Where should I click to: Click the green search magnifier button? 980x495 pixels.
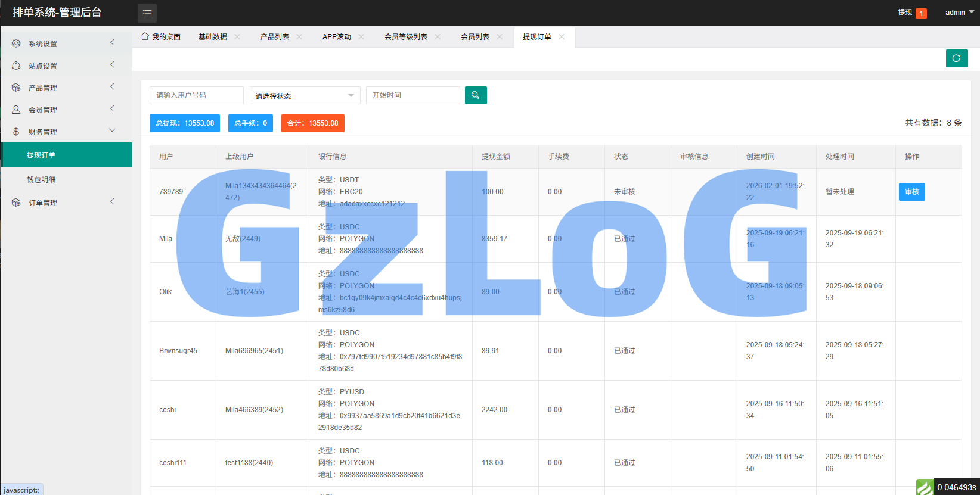pyautogui.click(x=476, y=95)
